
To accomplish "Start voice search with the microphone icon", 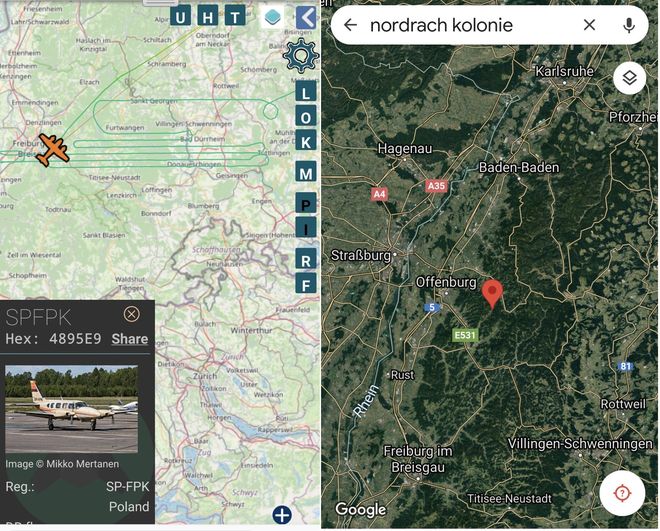I will point(629,25).
